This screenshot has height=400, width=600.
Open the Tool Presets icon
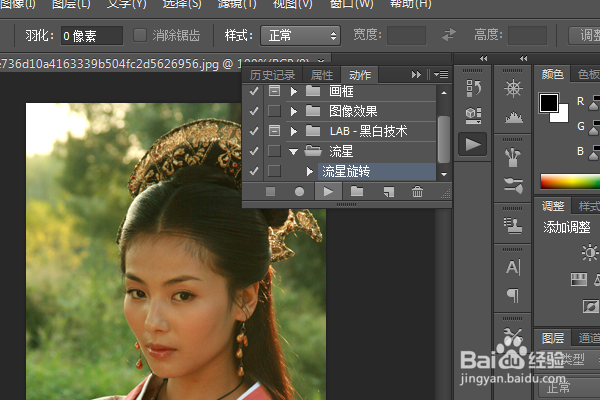513,337
